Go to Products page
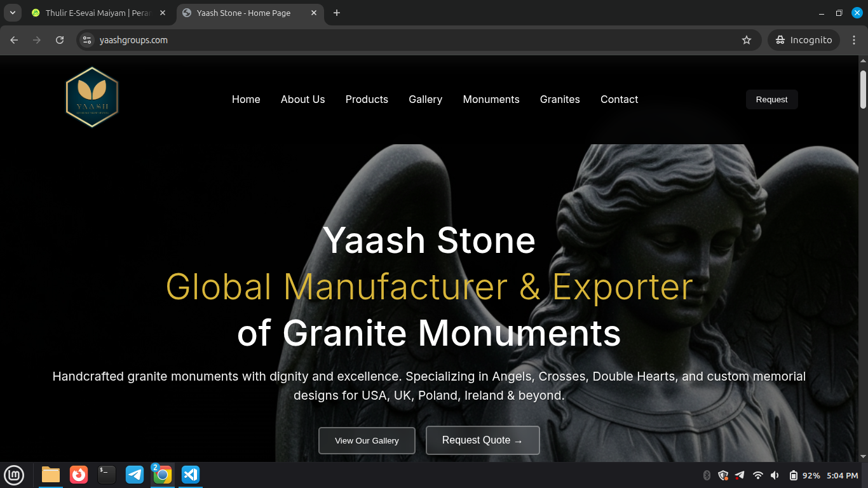The width and height of the screenshot is (868, 488). [x=367, y=99]
